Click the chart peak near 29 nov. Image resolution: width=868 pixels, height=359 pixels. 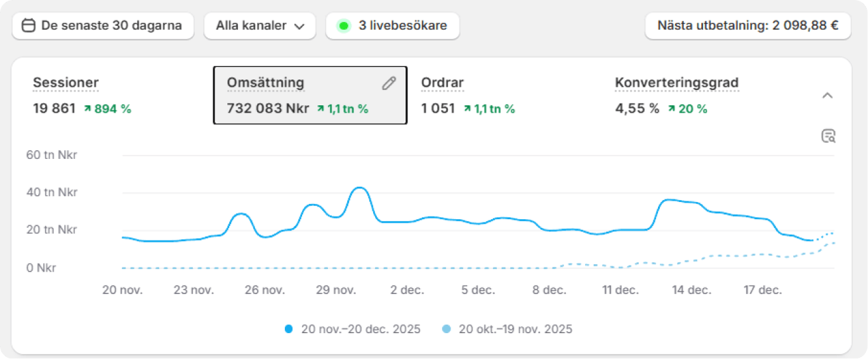[x=359, y=188]
